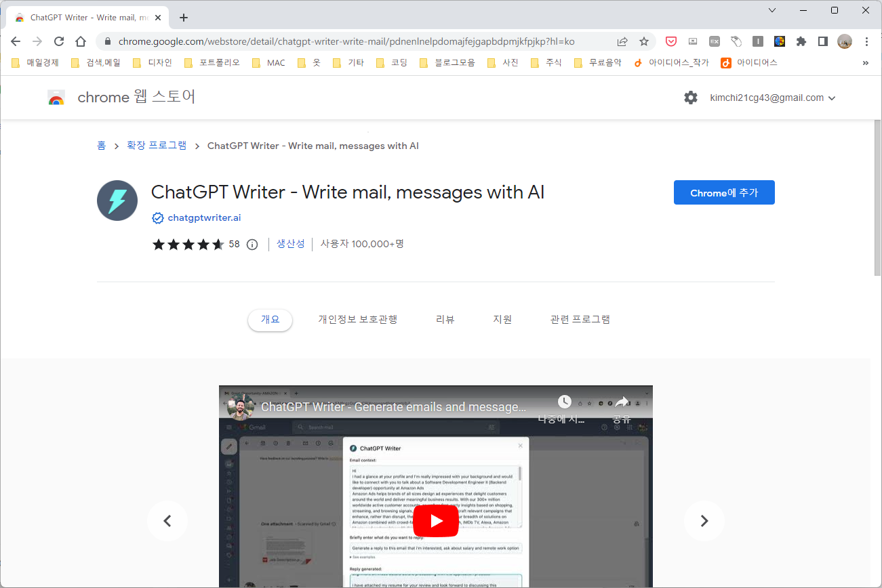882x588 pixels.
Task: Go back with the browser back arrow
Action: [16, 41]
